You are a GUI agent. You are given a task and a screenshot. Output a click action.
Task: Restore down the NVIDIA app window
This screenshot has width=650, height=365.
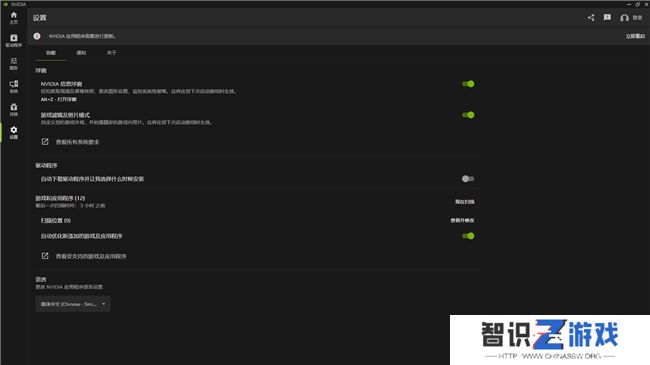click(x=638, y=4)
